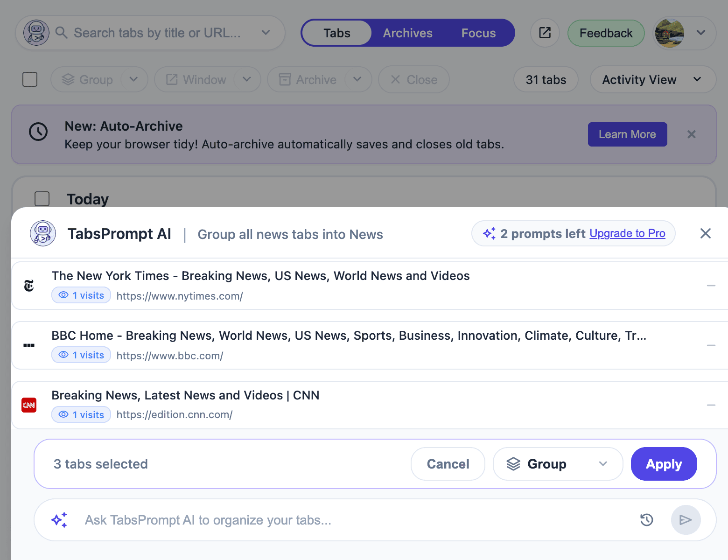
Task: Switch to the Focus tab
Action: [478, 33]
